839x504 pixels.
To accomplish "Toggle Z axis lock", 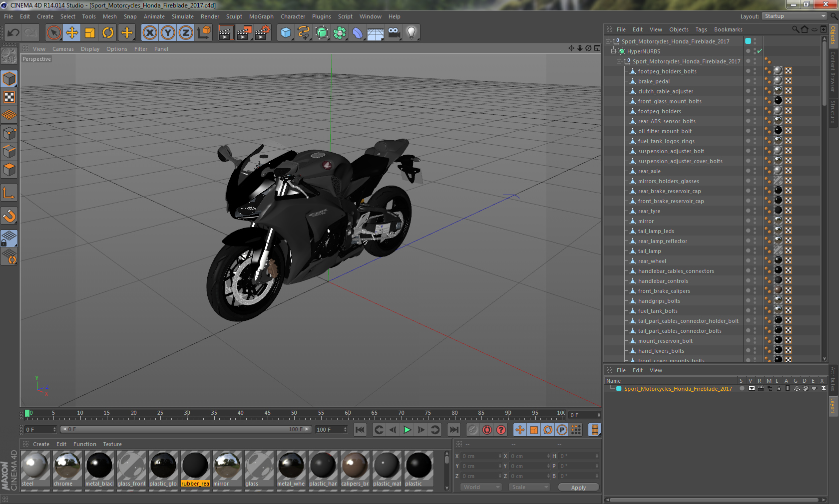I will 186,33.
